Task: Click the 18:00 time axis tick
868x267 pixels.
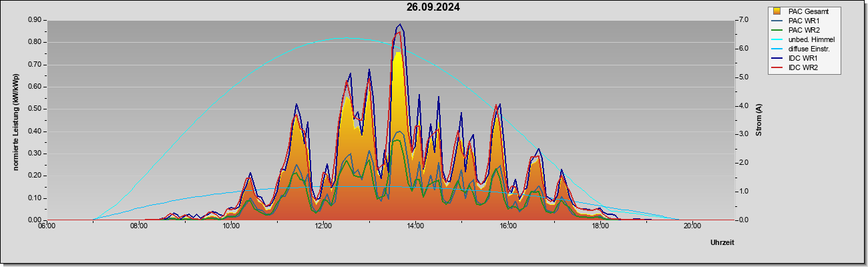Action: (600, 225)
